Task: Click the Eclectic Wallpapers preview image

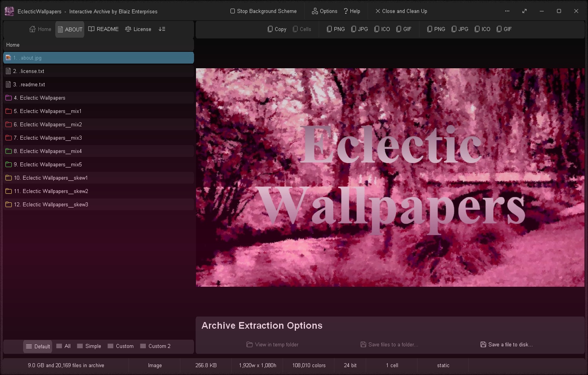Action: pos(390,177)
